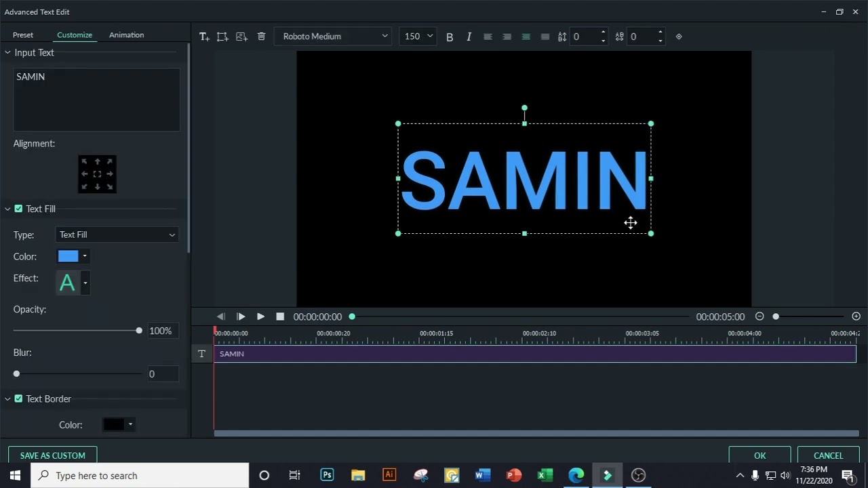Click the blue text fill color swatch
Image resolution: width=868 pixels, height=488 pixels.
coord(68,256)
